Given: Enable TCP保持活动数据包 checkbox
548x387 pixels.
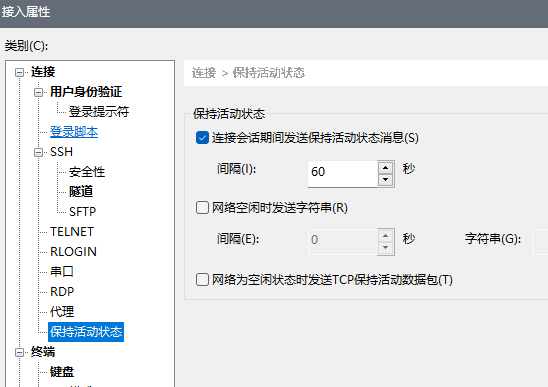Looking at the screenshot, I should pyautogui.click(x=202, y=280).
